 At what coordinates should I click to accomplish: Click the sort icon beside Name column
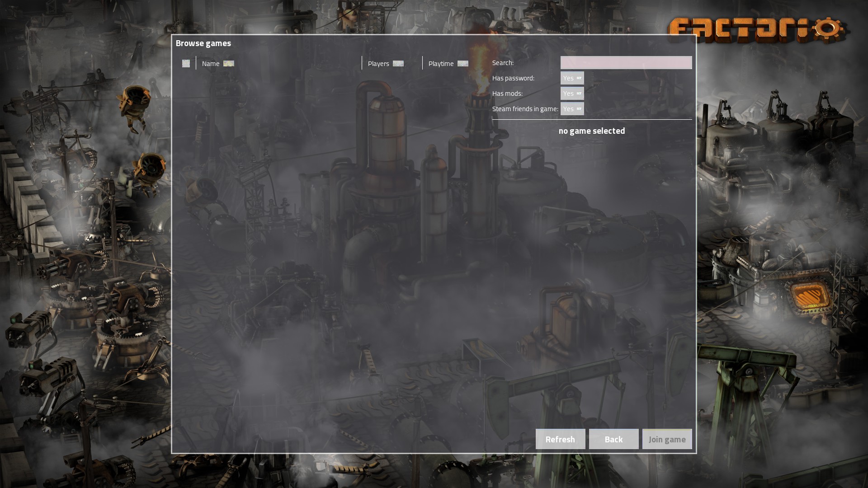coord(229,64)
